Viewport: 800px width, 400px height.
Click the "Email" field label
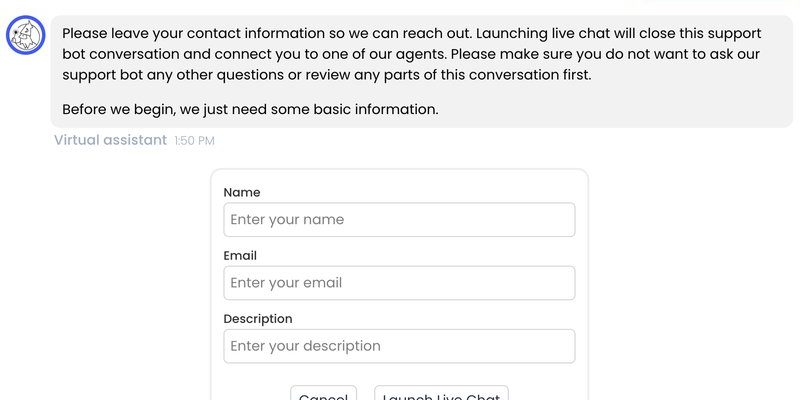[240, 256]
